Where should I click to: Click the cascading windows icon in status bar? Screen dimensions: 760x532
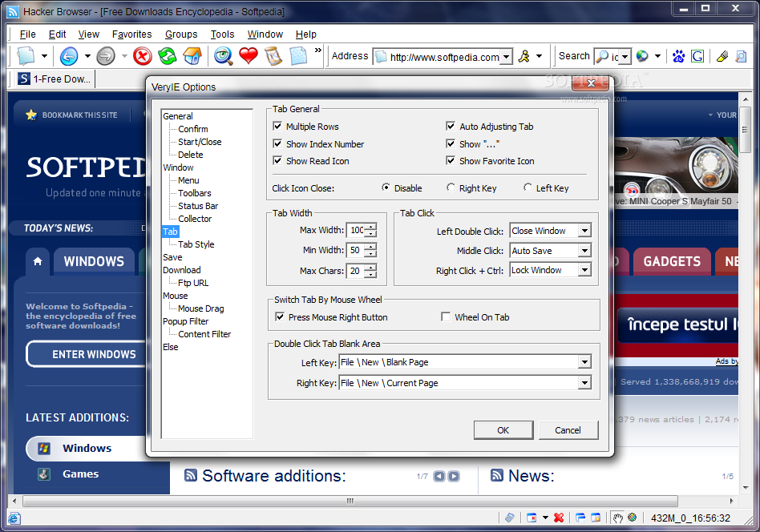point(580,518)
